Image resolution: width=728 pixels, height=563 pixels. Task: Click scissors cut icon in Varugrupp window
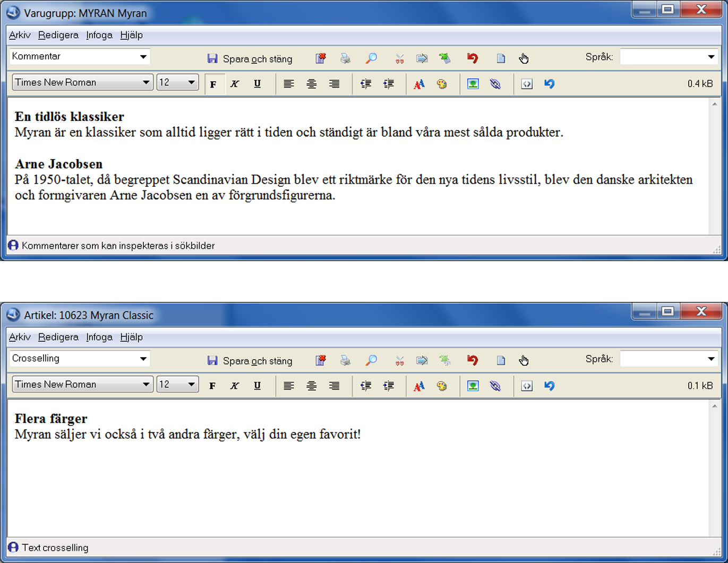pyautogui.click(x=400, y=58)
